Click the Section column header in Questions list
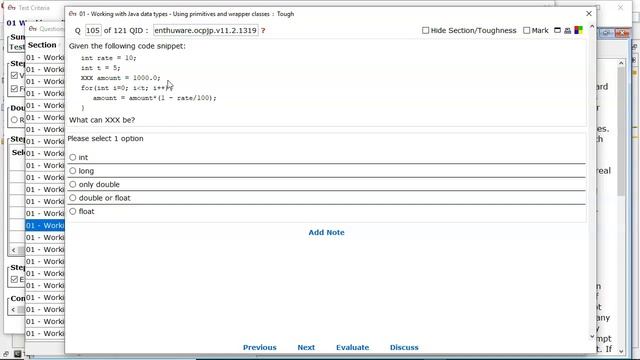 42,45
